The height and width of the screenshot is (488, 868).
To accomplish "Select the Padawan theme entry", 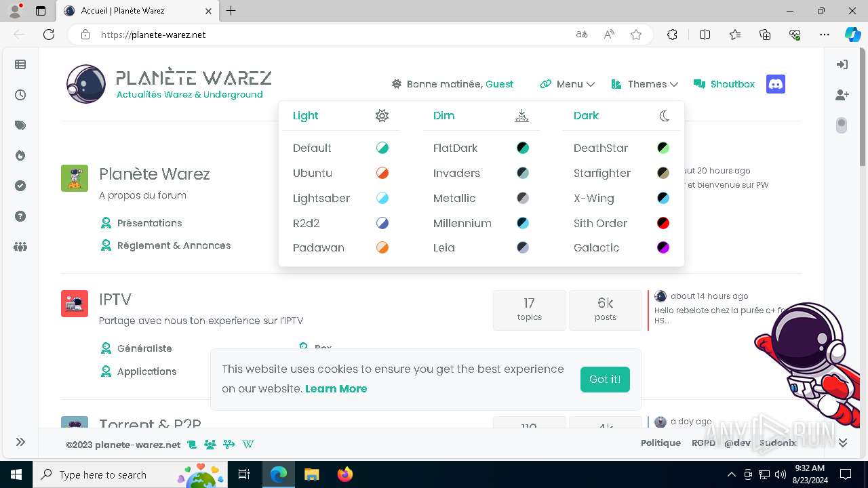I will pyautogui.click(x=340, y=247).
